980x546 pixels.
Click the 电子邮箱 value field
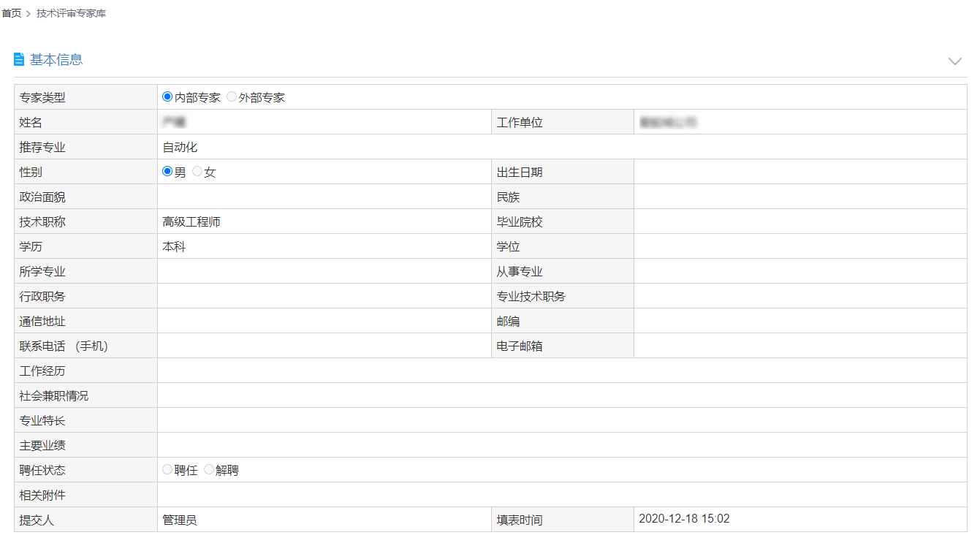click(800, 346)
